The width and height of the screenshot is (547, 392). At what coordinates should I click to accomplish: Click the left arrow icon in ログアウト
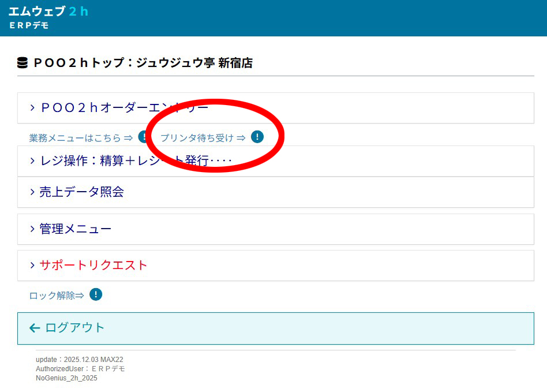pos(35,328)
